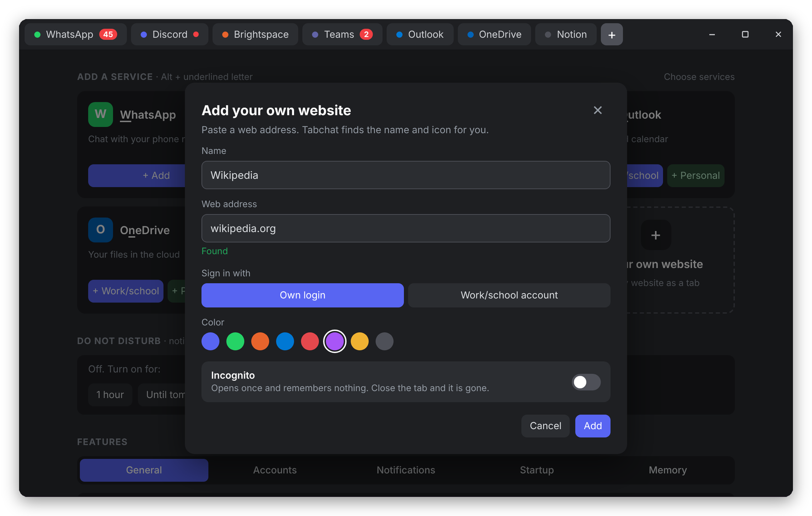Choose the yellow color swatch

(x=360, y=341)
